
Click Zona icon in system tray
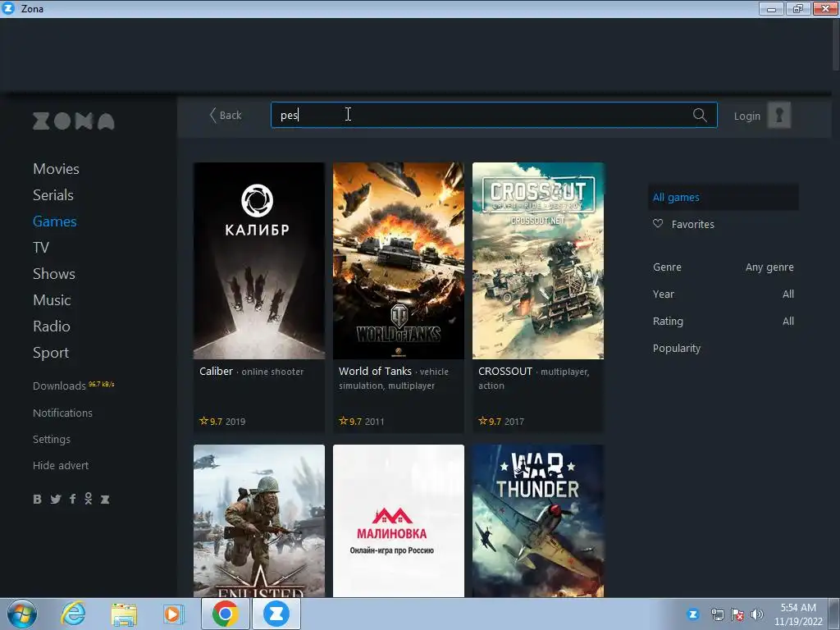coord(693,614)
